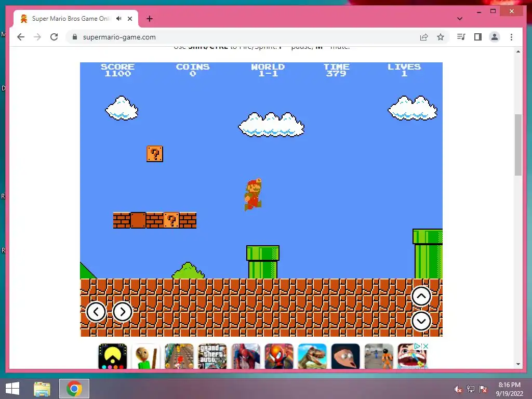Tap the on-screen up jump control
The width and height of the screenshot is (532, 399).
coord(421,296)
